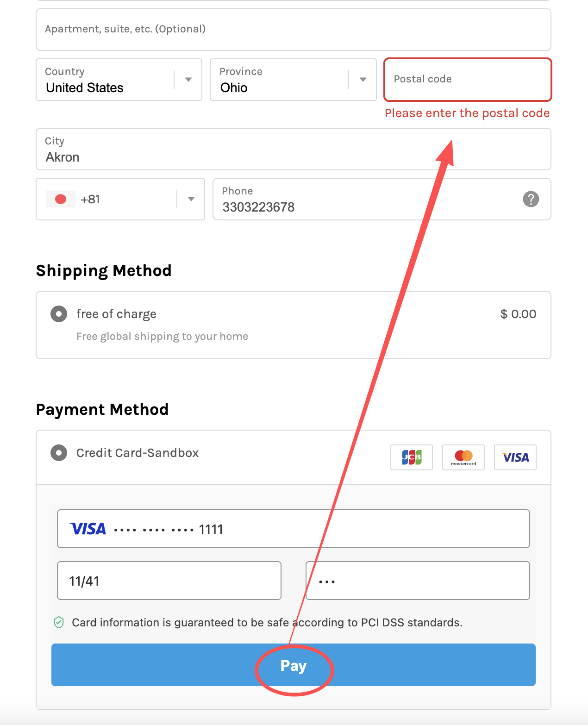Focus the Postal code field
Image resolution: width=588 pixels, height=725 pixels.
(x=468, y=80)
